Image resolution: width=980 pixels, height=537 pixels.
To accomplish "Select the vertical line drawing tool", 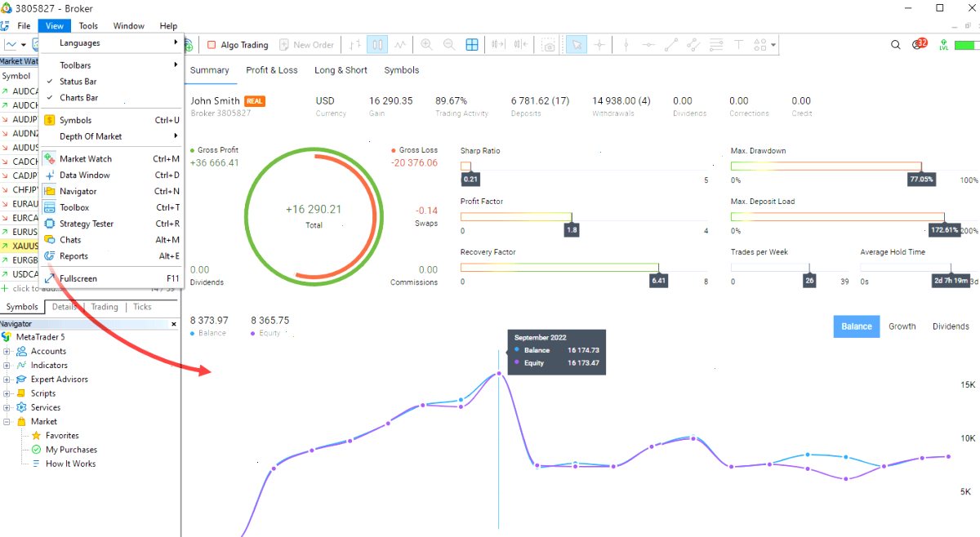I will pyautogui.click(x=626, y=45).
